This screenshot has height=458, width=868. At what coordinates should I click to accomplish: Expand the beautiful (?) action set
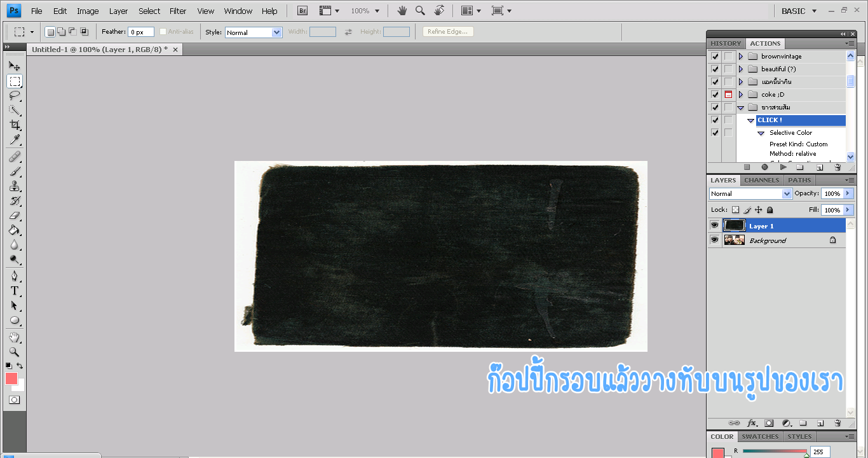(741, 69)
